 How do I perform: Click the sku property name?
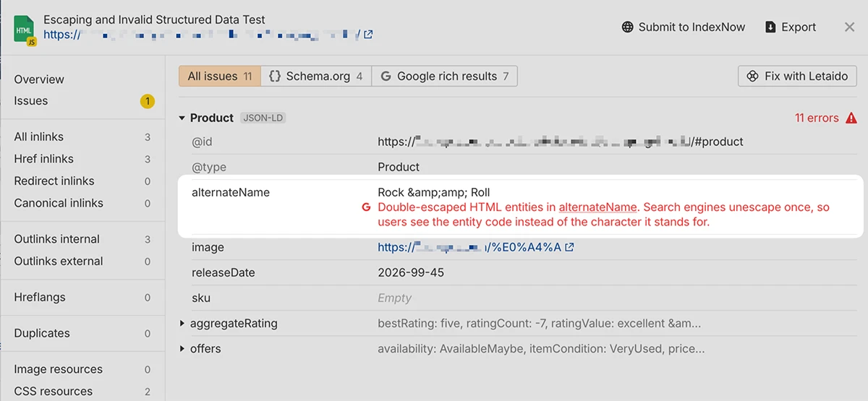pyautogui.click(x=201, y=298)
